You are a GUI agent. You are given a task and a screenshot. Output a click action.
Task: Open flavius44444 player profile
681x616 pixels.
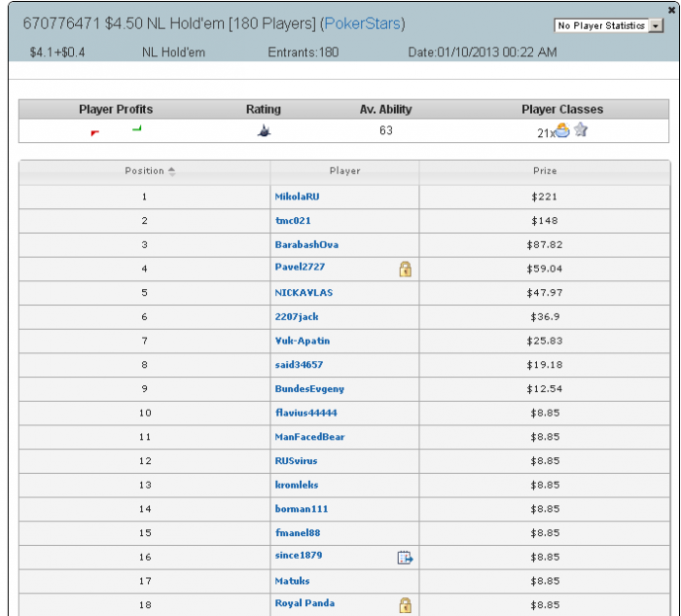pos(306,413)
